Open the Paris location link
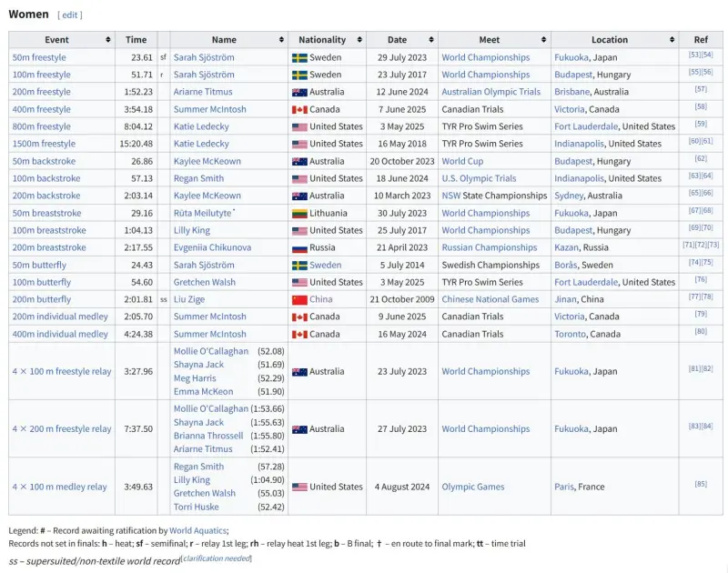This screenshot has height=573, width=728. click(x=563, y=488)
